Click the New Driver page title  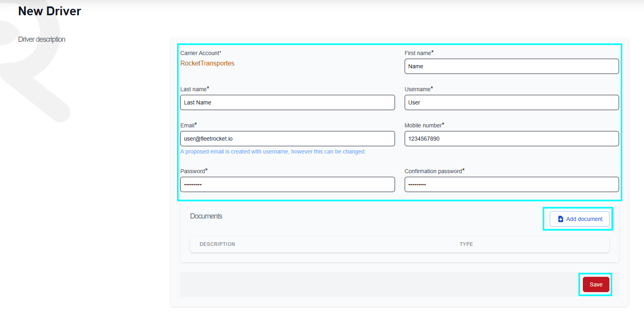(x=49, y=11)
